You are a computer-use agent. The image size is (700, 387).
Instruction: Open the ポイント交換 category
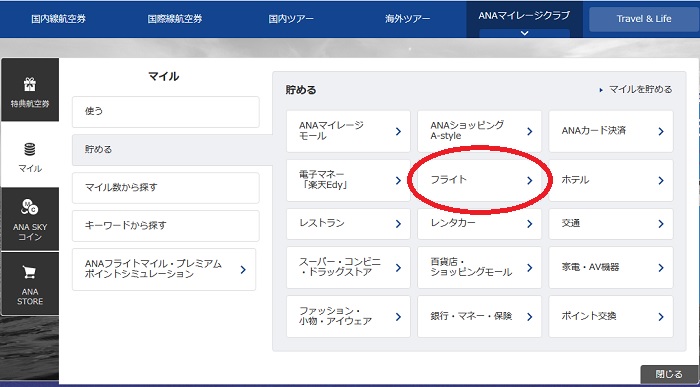[611, 316]
